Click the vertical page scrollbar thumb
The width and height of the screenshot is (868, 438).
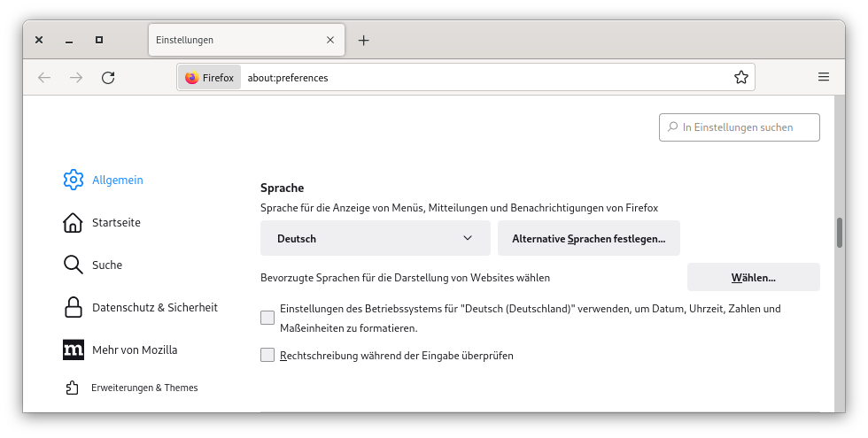[x=840, y=233]
